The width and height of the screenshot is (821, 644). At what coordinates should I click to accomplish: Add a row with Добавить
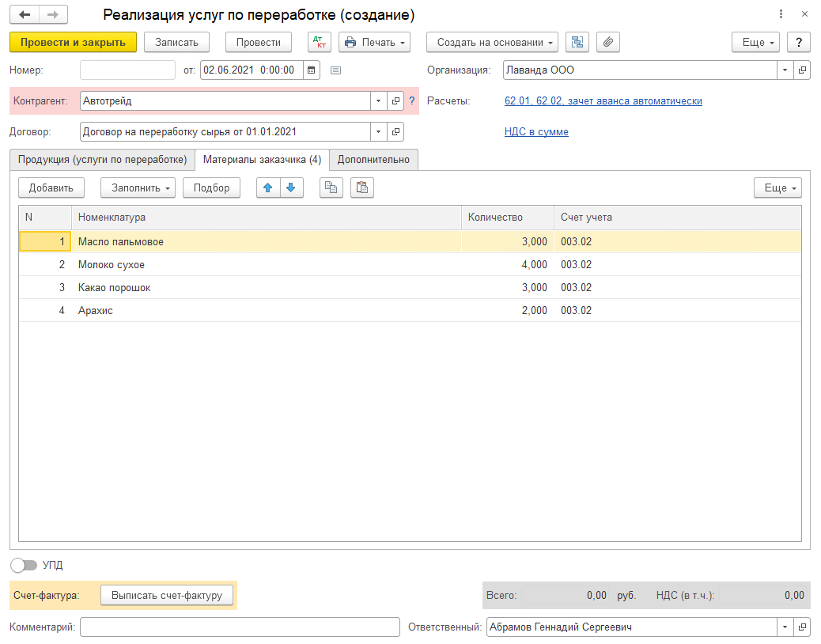point(51,188)
